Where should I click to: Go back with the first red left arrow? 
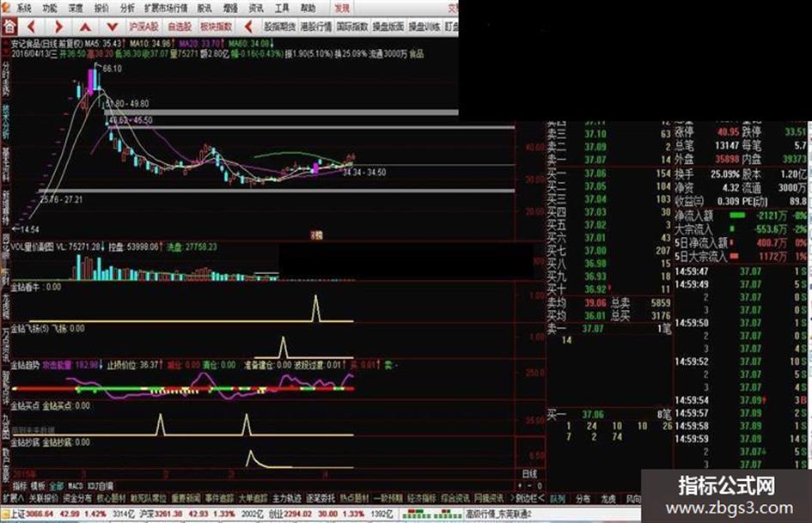pos(31,27)
